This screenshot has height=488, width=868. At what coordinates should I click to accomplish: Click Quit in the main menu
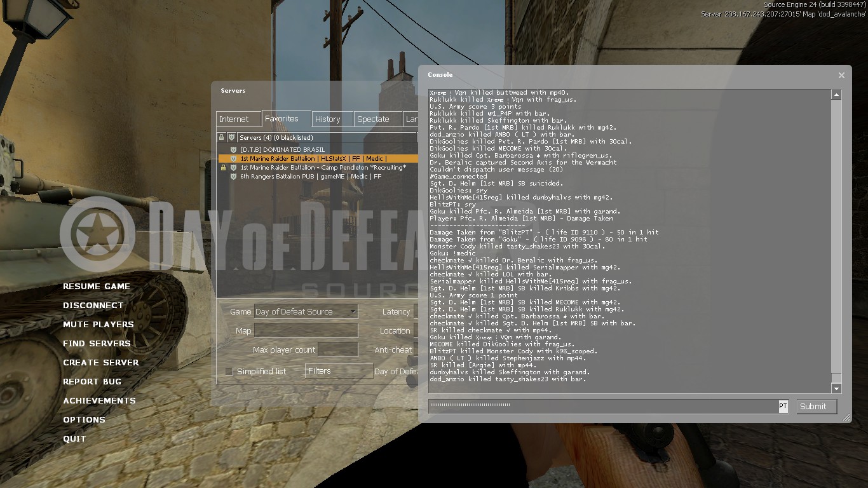coord(74,439)
